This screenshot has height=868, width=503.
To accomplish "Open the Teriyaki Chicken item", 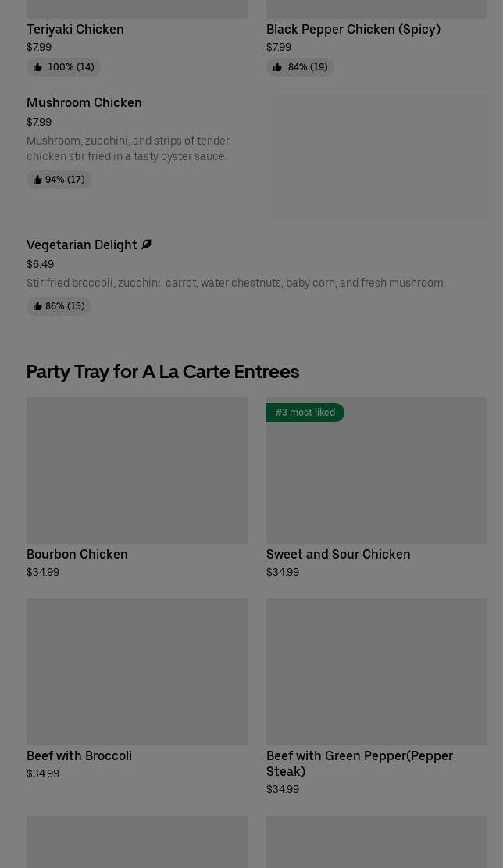I will tap(75, 29).
